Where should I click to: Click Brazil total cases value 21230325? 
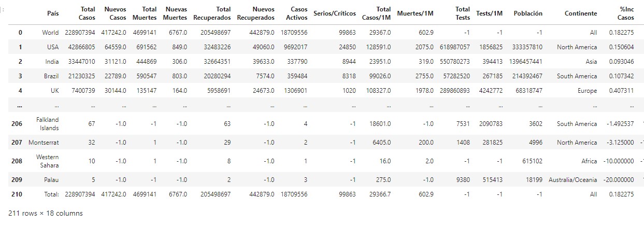80,76
